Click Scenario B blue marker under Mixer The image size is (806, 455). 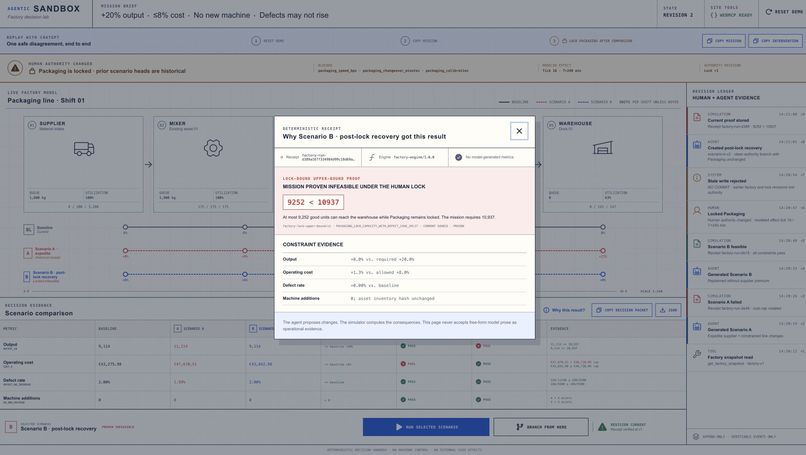click(x=245, y=274)
